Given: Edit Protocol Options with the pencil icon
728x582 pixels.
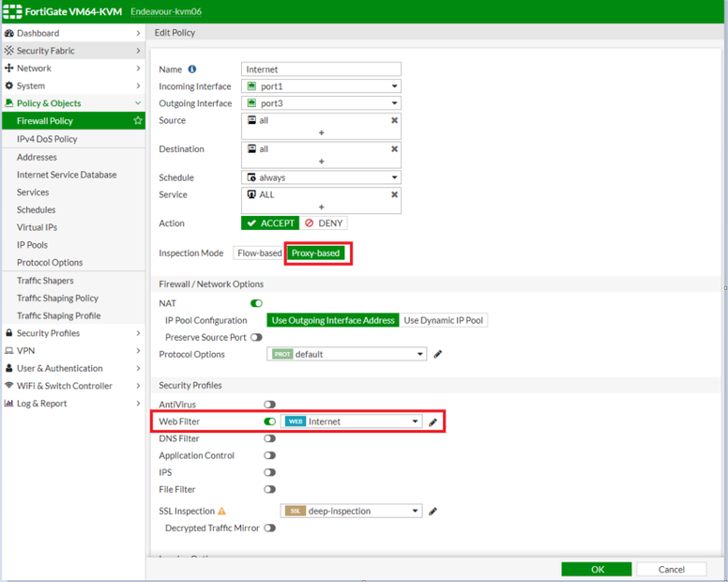Looking at the screenshot, I should (438, 355).
